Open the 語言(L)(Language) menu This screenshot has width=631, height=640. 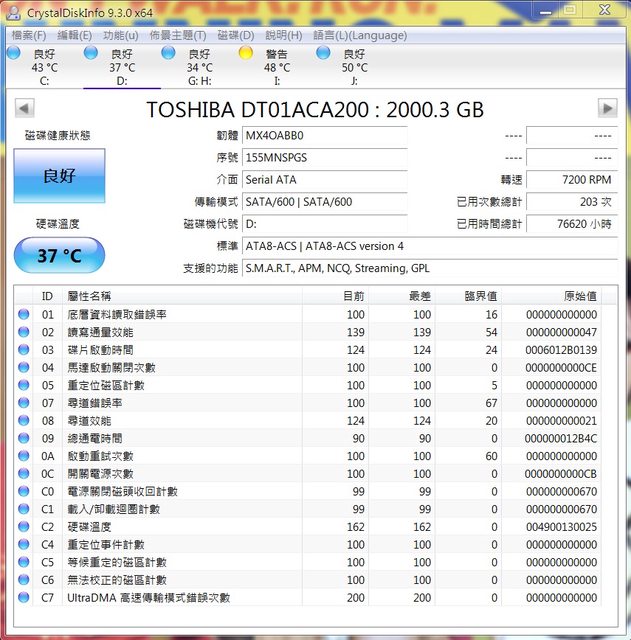pyautogui.click(x=359, y=35)
